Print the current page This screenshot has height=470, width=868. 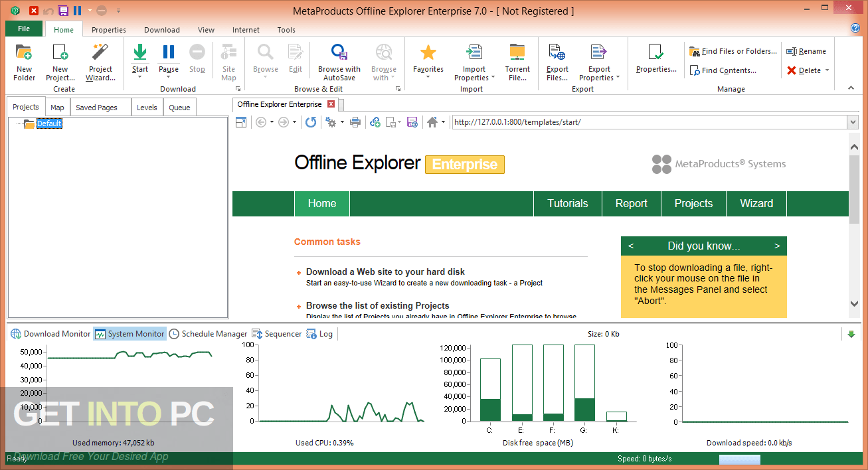point(355,122)
